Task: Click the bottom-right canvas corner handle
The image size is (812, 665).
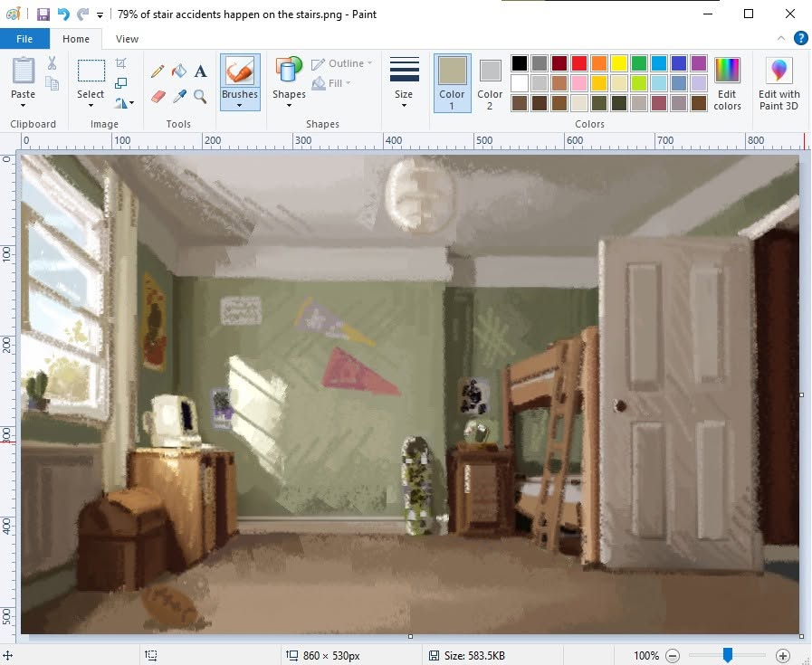Action: pos(802,637)
